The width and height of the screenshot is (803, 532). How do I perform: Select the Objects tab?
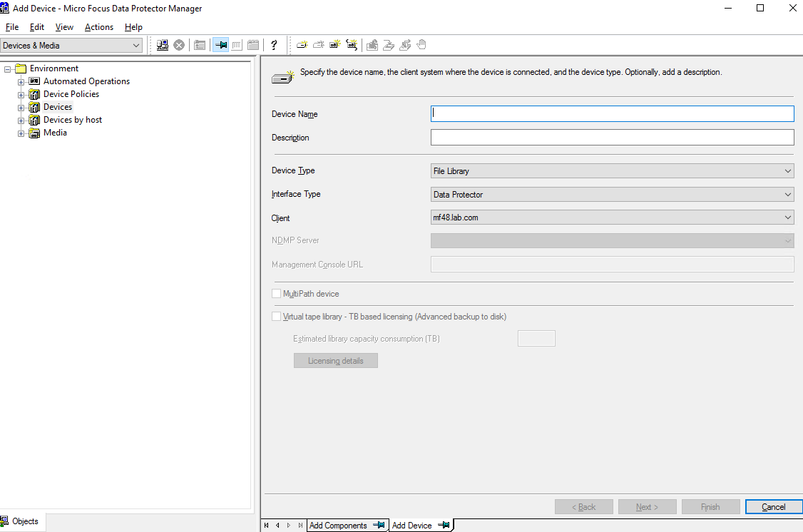point(22,521)
